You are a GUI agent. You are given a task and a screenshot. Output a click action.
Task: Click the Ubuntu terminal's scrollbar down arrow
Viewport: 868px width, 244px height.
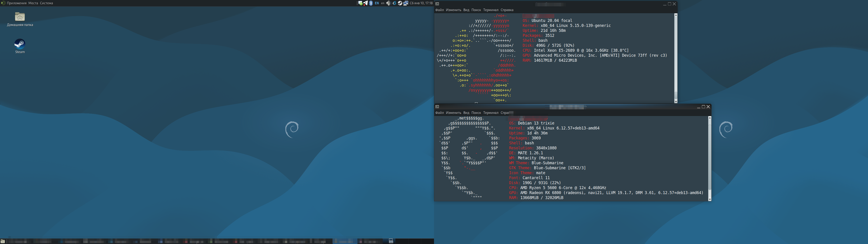676,101
